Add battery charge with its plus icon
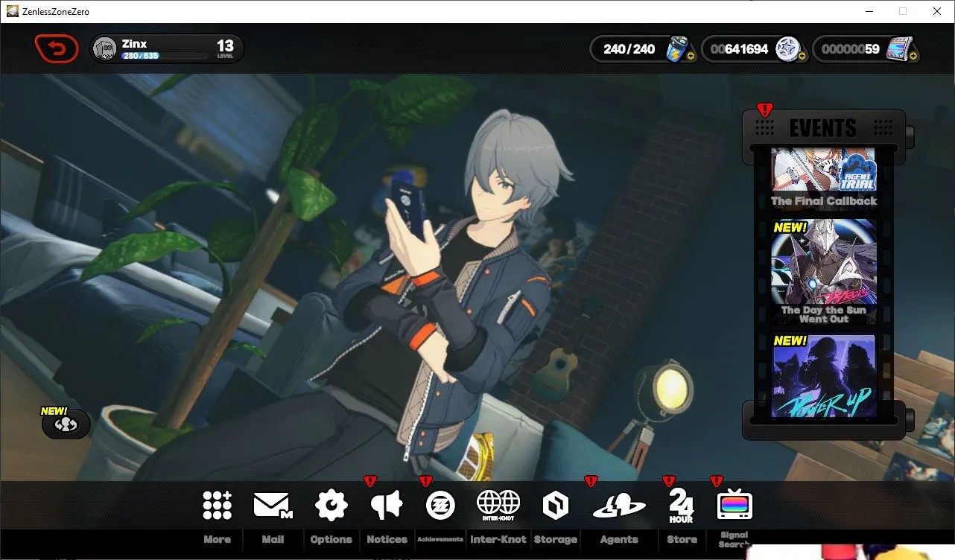 (x=691, y=56)
